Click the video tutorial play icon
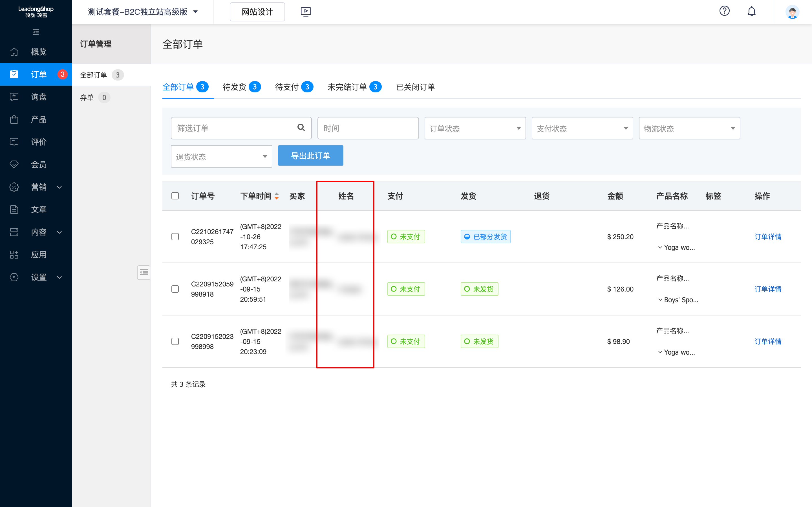Viewport: 812px width, 507px height. 305,12
